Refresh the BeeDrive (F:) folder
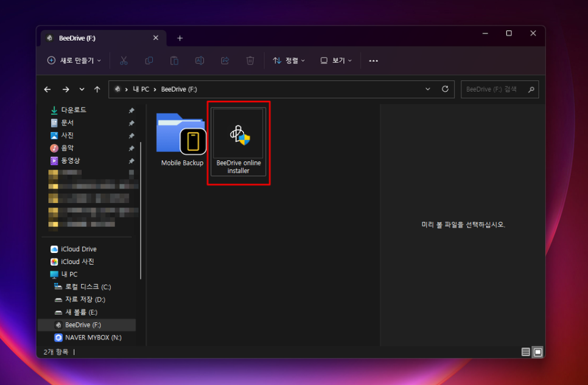588x385 pixels. click(x=445, y=89)
